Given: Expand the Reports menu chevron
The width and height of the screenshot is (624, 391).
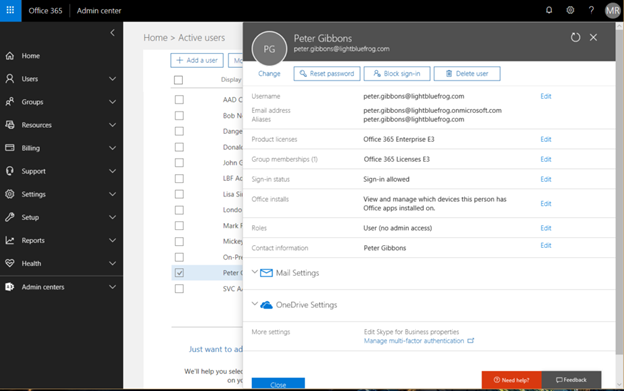Looking at the screenshot, I should pyautogui.click(x=113, y=240).
